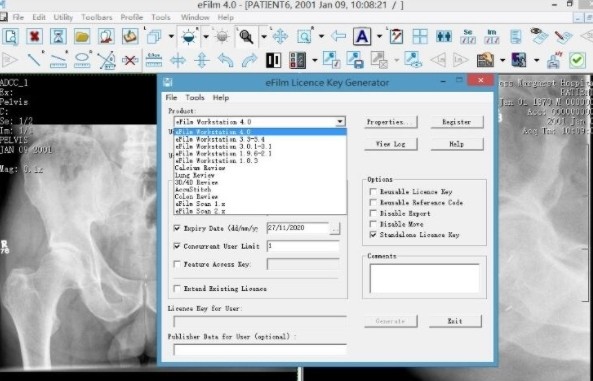Image resolution: width=593 pixels, height=381 pixels.
Task: Select the window/level sun tool
Action: [188, 37]
